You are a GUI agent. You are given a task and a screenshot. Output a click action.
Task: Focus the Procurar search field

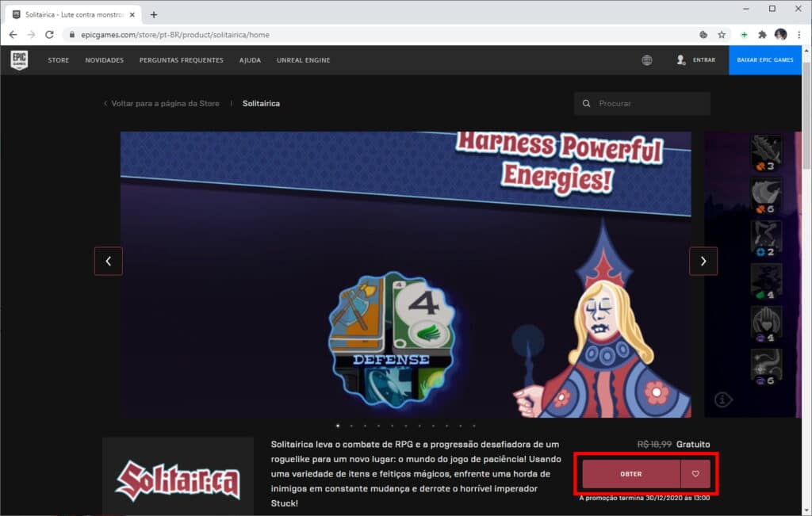pos(642,104)
